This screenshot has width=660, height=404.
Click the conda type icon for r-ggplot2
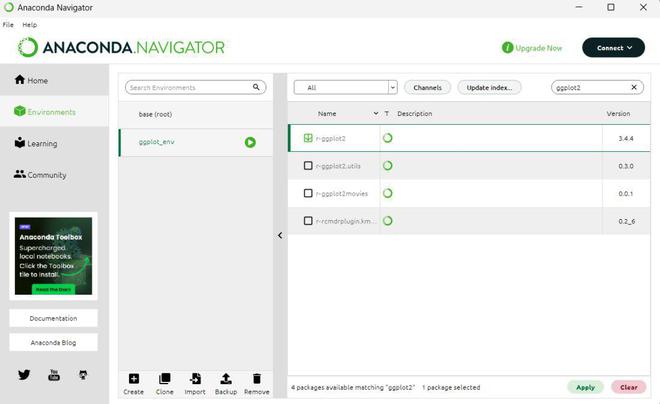[x=388, y=138]
